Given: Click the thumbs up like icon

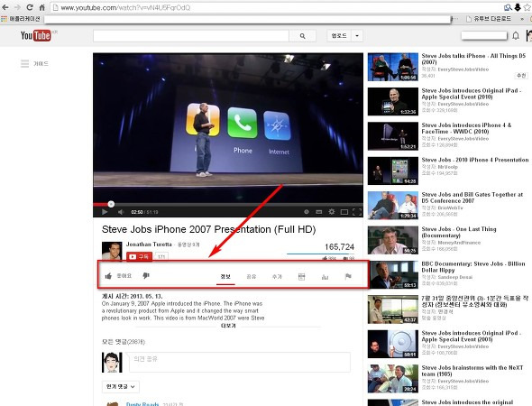Looking at the screenshot, I should [108, 276].
